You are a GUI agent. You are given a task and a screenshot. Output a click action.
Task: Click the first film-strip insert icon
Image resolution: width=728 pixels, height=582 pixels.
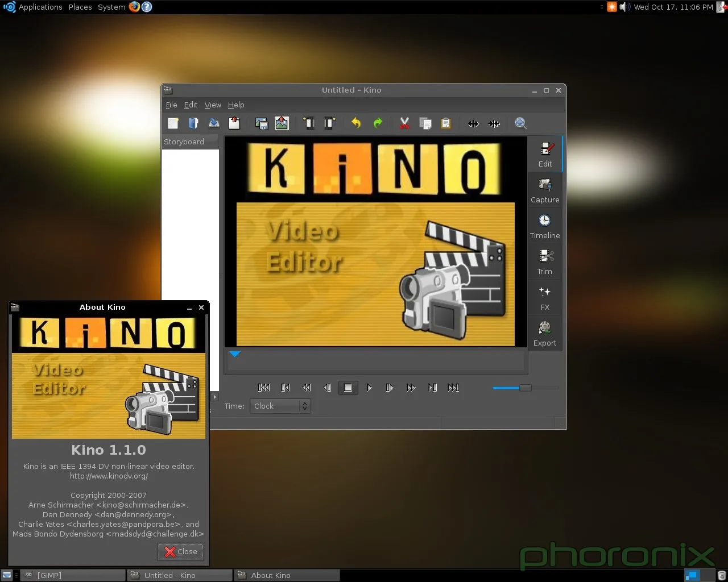(x=309, y=123)
